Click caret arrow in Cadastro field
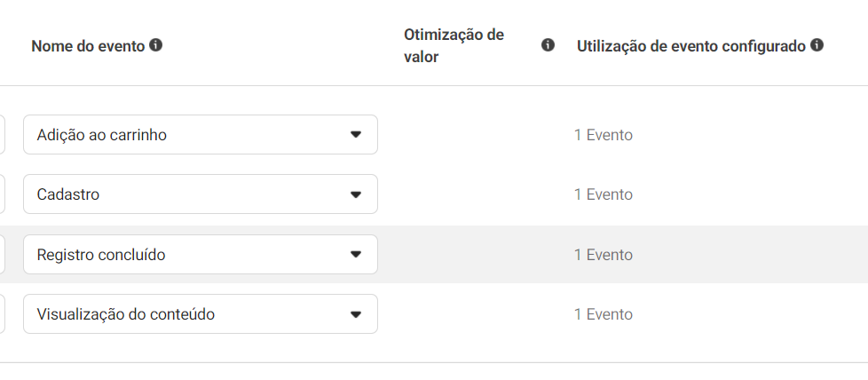 pos(356,194)
